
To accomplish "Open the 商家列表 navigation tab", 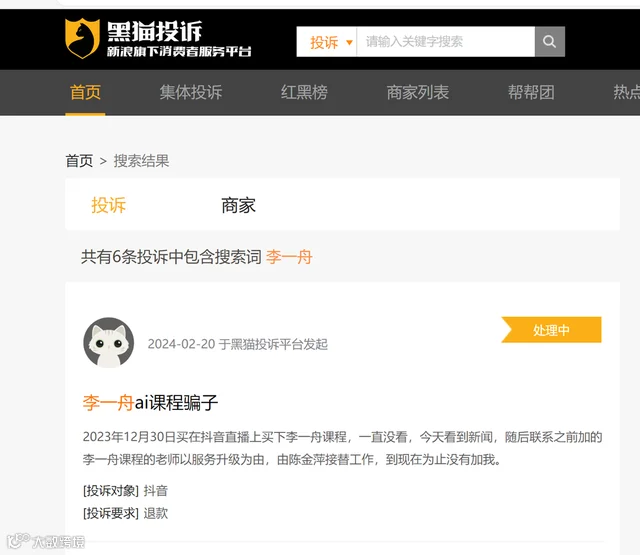I will [x=418, y=92].
